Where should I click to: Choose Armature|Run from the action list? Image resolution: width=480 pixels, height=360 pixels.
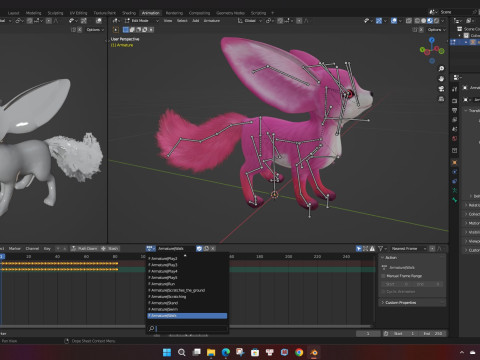[x=187, y=284]
